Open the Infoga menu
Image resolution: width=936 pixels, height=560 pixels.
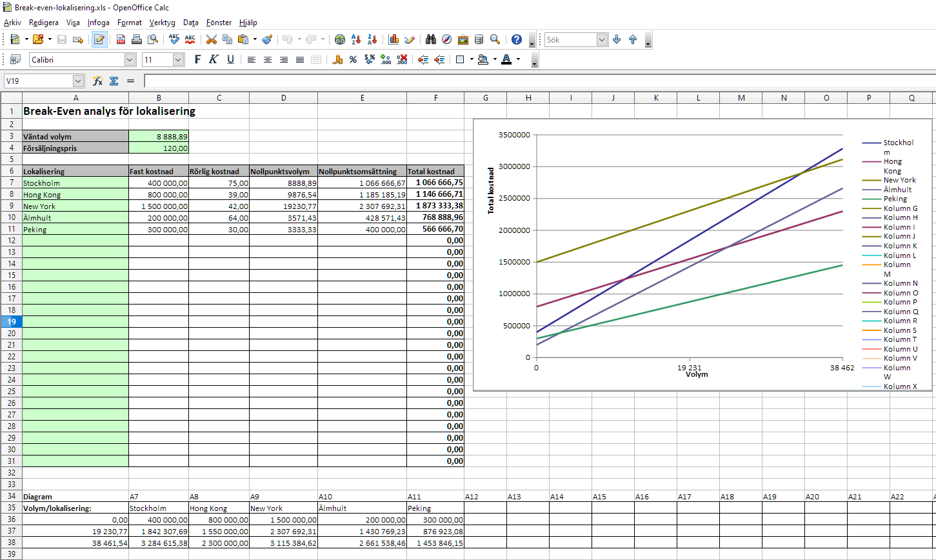[x=99, y=23]
